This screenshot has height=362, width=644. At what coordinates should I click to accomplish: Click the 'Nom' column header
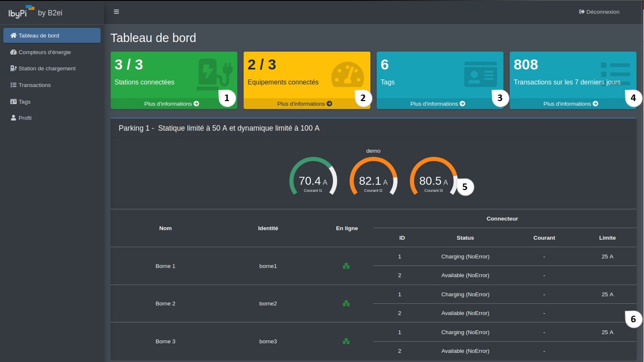[x=166, y=228]
